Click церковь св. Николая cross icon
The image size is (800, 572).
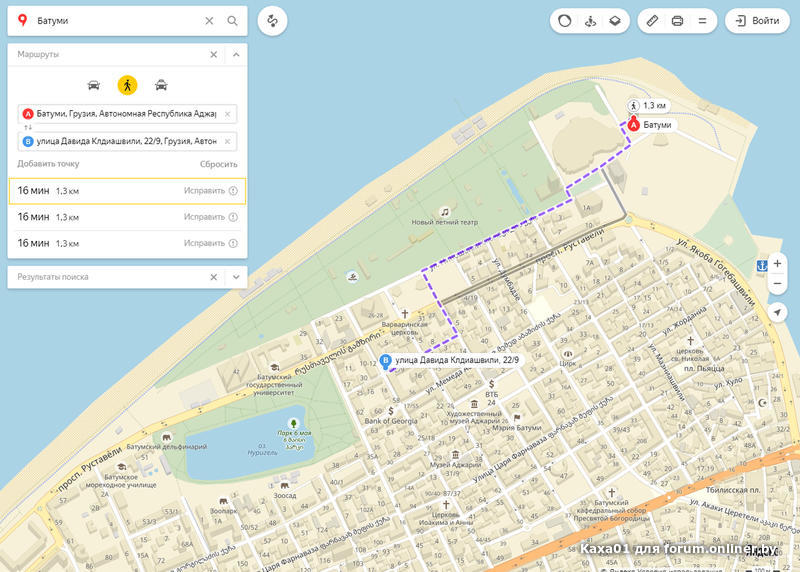[x=690, y=340]
